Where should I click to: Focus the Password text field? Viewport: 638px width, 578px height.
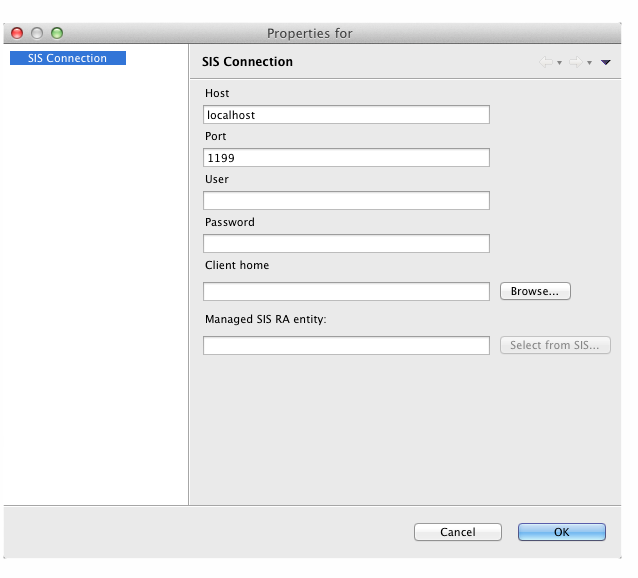pyautogui.click(x=346, y=244)
